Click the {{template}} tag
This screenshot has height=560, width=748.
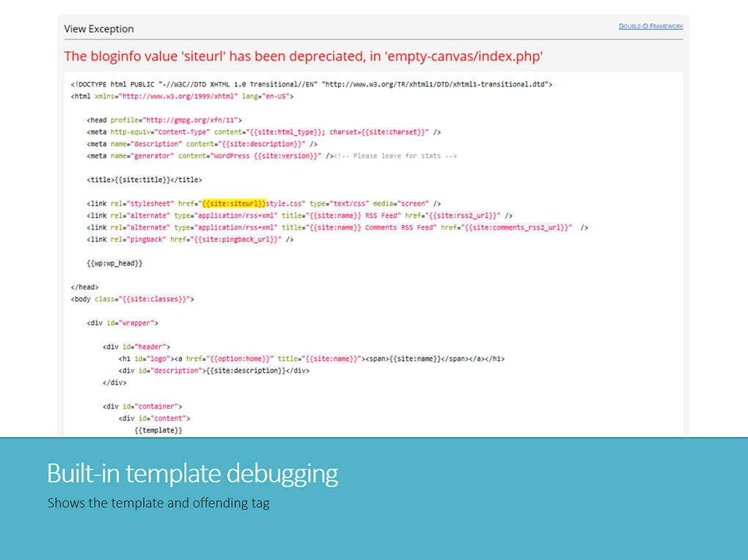[x=158, y=430]
